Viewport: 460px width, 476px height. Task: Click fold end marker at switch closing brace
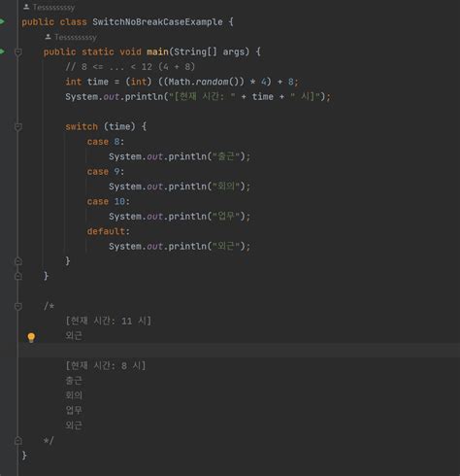click(18, 261)
